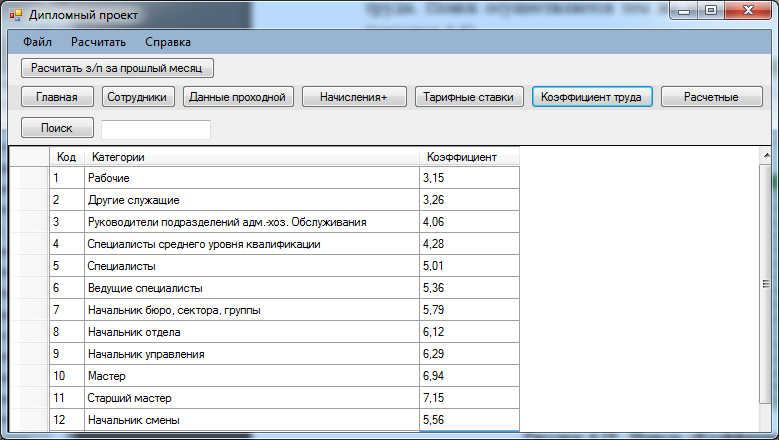Select the Начальник управления cell
This screenshot has width=779, height=440.
click(x=252, y=354)
